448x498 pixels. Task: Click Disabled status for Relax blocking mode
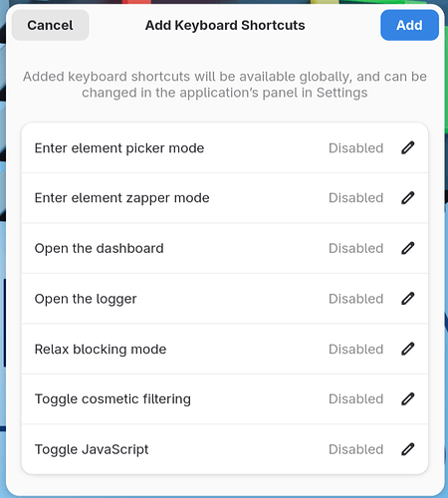pos(356,350)
